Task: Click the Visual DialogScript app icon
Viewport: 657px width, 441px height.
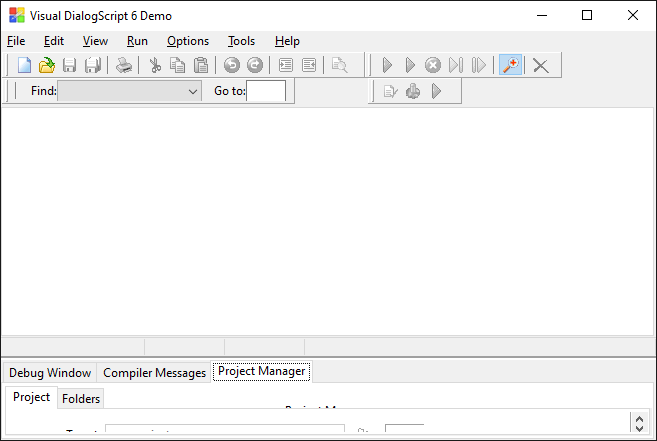Action: [17, 15]
